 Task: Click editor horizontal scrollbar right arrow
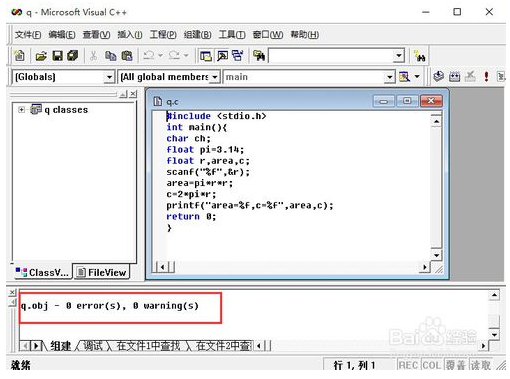click(x=424, y=267)
